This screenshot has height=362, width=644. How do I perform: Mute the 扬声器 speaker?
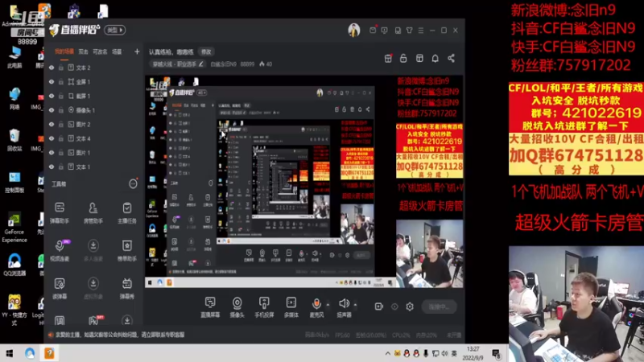point(344,304)
